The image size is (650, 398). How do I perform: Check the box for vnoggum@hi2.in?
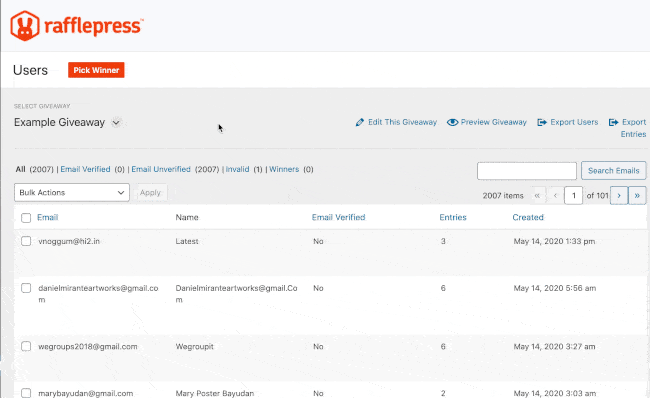[26, 241]
